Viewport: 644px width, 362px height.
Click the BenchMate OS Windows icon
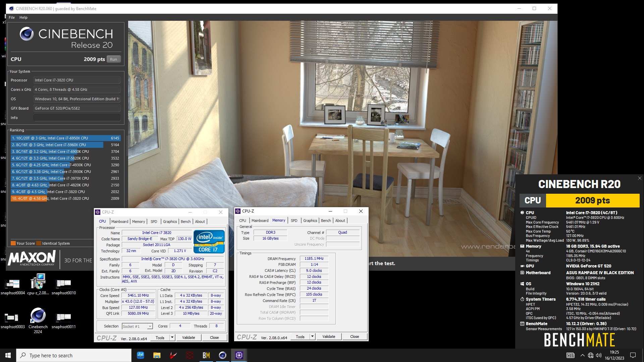pos(522,284)
